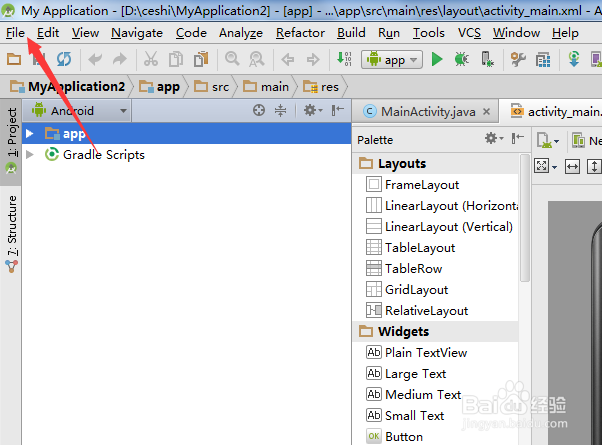Screen dimensions: 602x445
Task: Click the Find magnifier icon
Action: [232, 60]
